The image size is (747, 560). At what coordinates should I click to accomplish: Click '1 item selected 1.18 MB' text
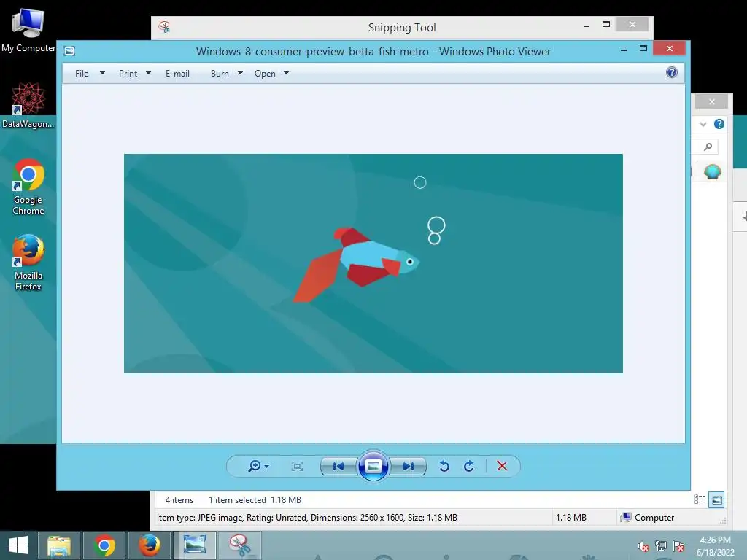click(255, 500)
